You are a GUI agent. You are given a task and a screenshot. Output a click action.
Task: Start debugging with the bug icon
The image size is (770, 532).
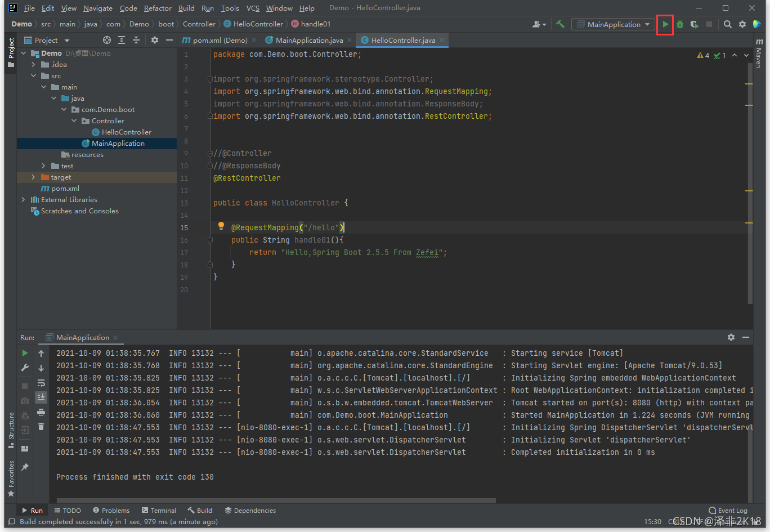click(x=680, y=24)
